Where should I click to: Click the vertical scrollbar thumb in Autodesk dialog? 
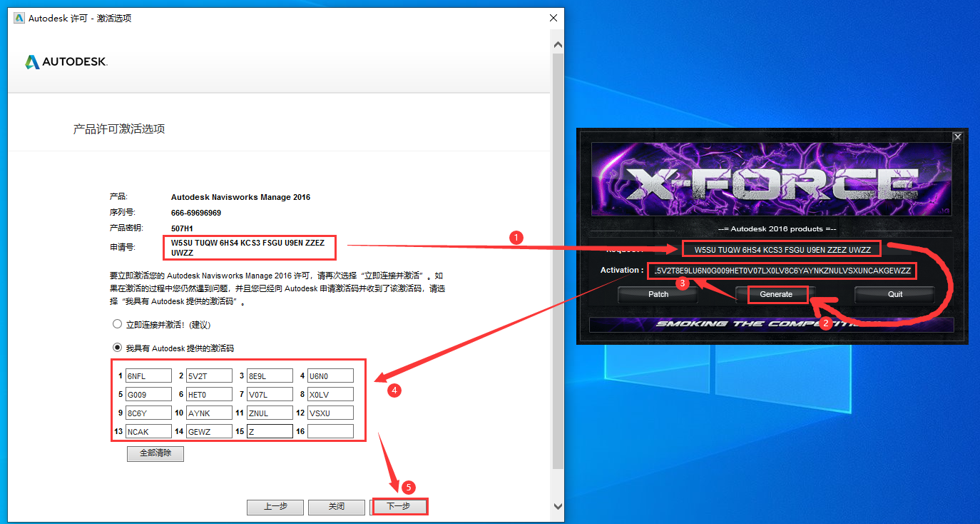pyautogui.click(x=558, y=261)
